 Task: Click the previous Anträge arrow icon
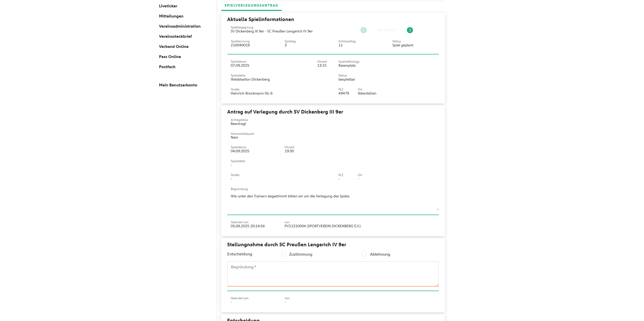point(363,30)
